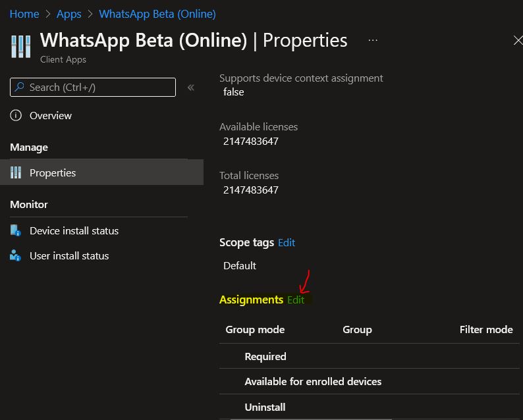Click the Filter mode column header
Viewport: 523px width, 420px height.
[486, 329]
